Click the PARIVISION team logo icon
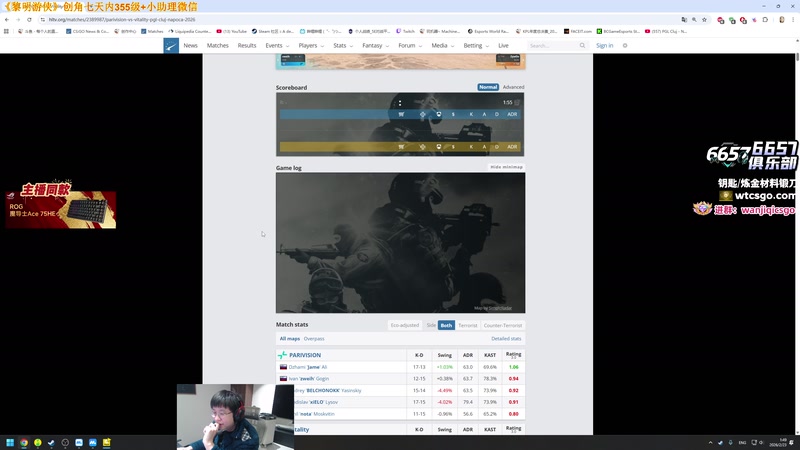This screenshot has height=450, width=800. [x=282, y=355]
